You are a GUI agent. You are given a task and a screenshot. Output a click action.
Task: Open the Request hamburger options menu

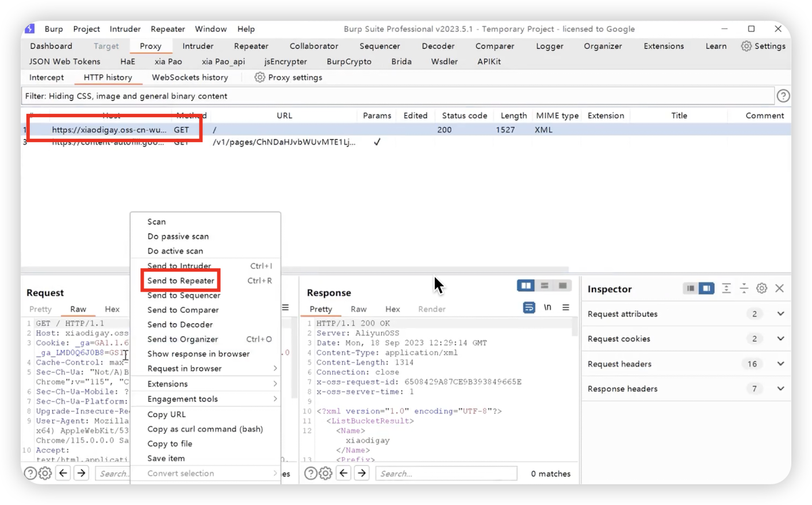(x=285, y=308)
